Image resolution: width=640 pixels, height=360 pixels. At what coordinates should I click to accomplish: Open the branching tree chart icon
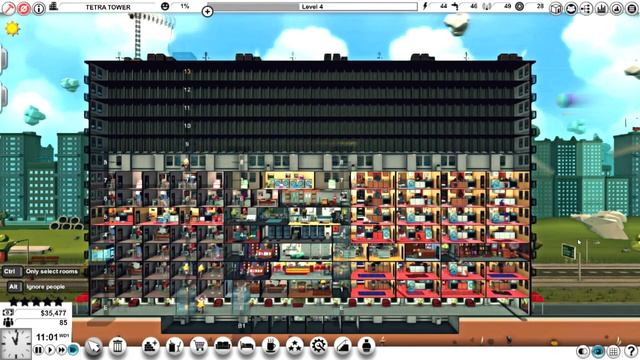(x=586, y=9)
